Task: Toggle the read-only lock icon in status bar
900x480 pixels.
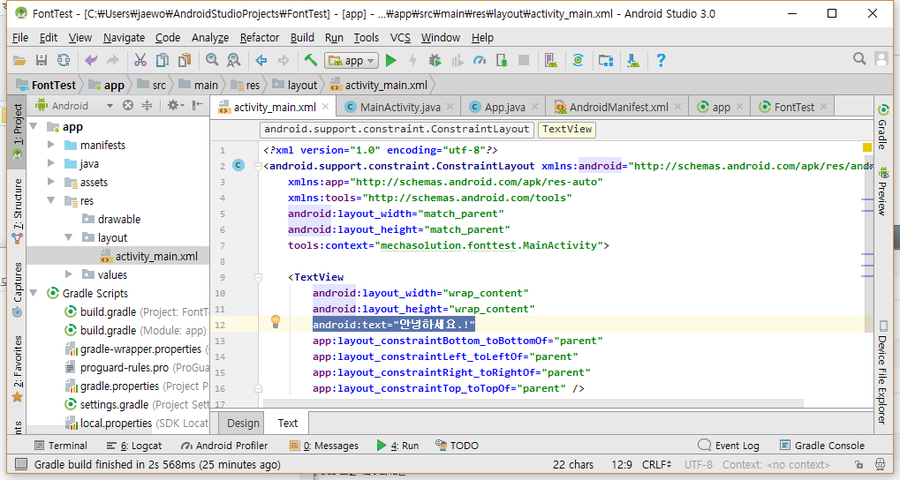Action: (859, 464)
